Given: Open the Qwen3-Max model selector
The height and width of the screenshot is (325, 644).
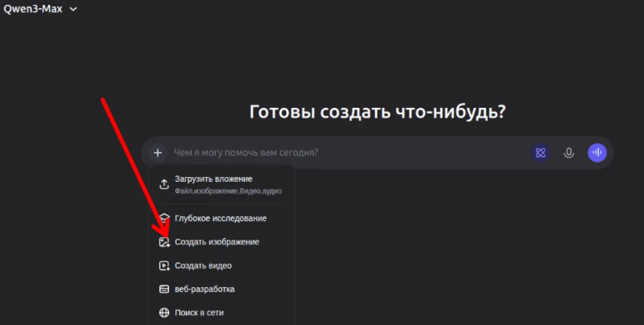Looking at the screenshot, I should (33, 9).
